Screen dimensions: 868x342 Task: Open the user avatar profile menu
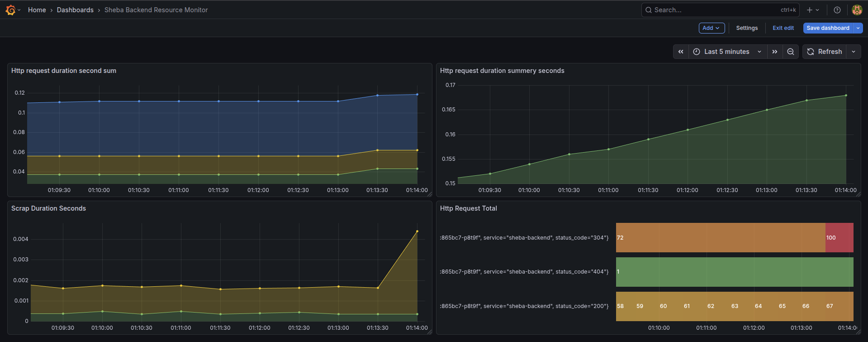(x=857, y=10)
